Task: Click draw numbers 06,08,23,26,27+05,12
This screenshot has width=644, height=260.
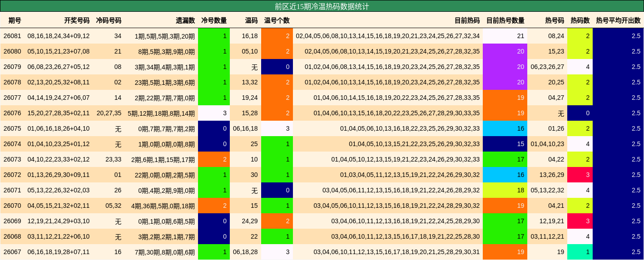Action: point(59,67)
